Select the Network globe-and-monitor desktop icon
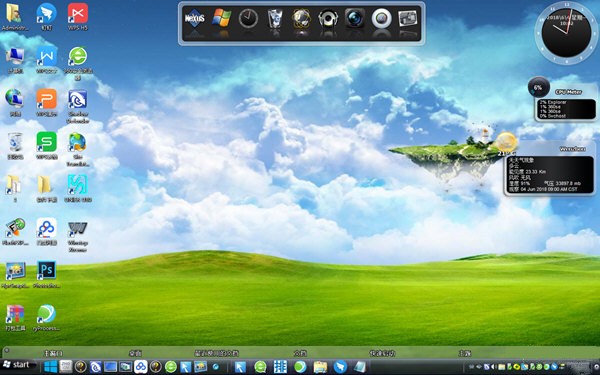Image resolution: width=600 pixels, height=375 pixels. click(15, 99)
